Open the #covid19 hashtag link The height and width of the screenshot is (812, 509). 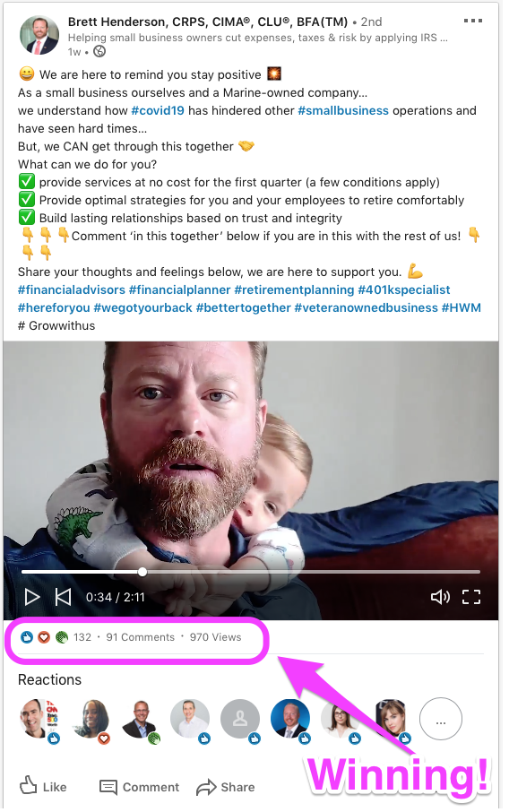point(158,111)
